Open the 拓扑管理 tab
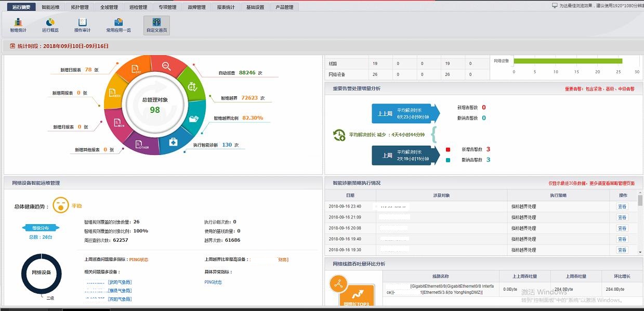 point(80,7)
